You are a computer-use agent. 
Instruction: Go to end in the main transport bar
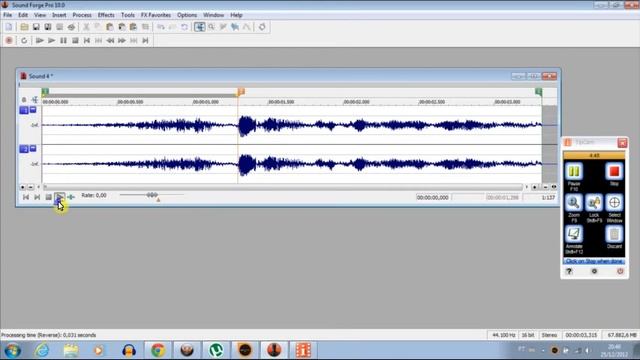click(145, 40)
